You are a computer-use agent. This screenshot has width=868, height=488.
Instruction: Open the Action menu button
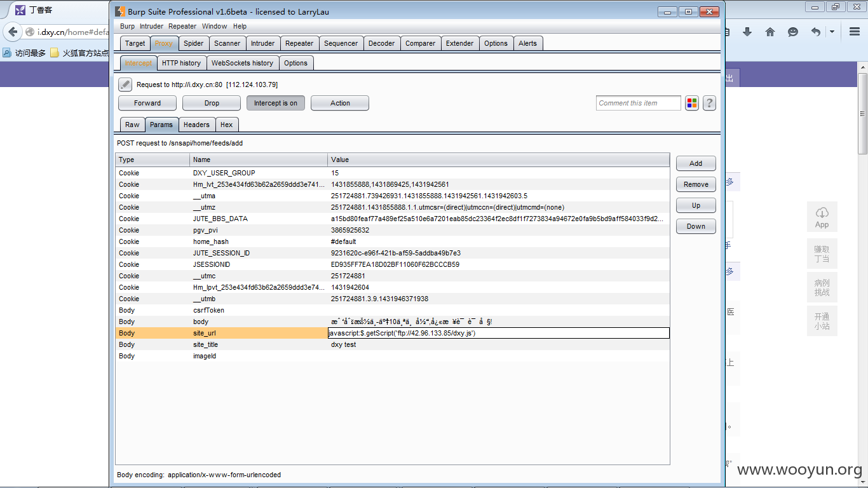(x=340, y=103)
